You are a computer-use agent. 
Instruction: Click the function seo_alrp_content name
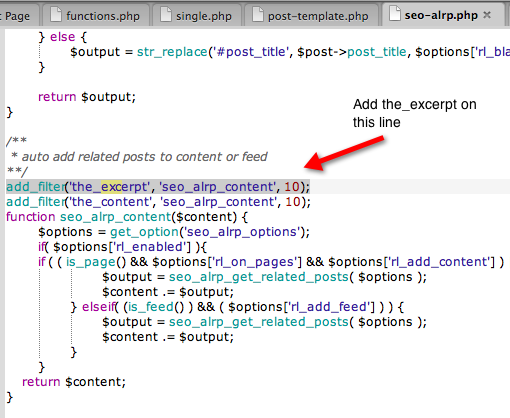pyautogui.click(x=115, y=217)
